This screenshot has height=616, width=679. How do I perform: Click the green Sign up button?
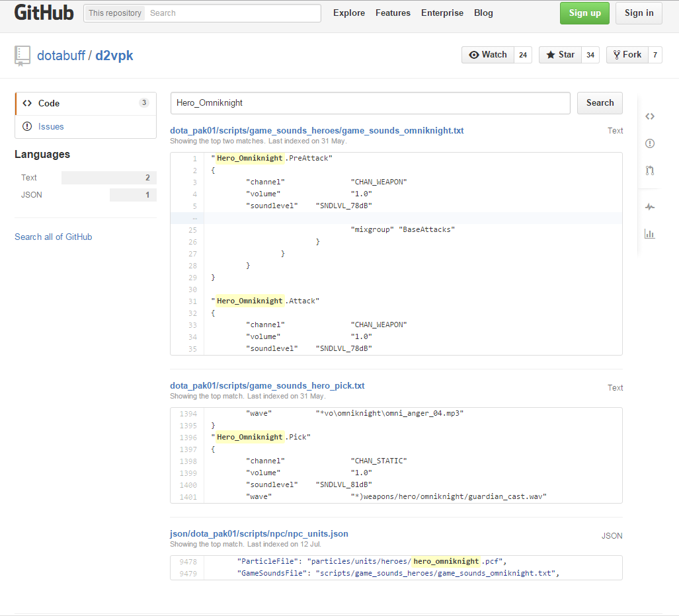(584, 13)
